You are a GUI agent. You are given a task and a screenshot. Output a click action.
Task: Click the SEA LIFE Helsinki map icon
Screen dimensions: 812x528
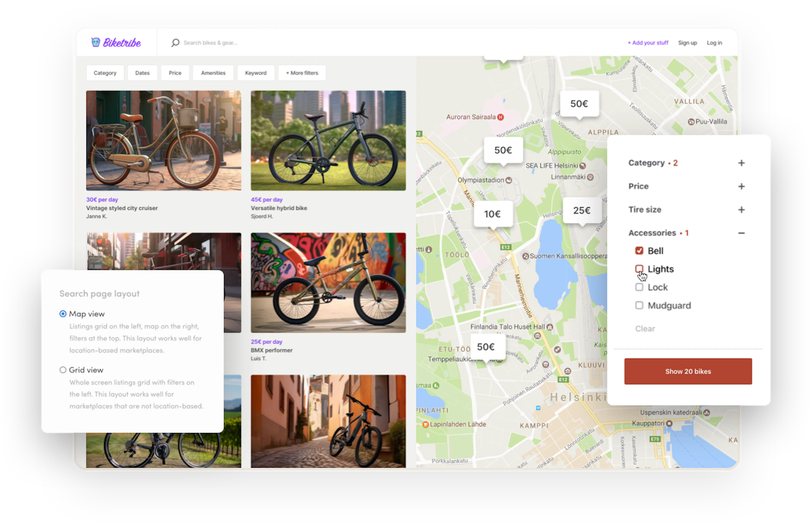click(x=583, y=166)
